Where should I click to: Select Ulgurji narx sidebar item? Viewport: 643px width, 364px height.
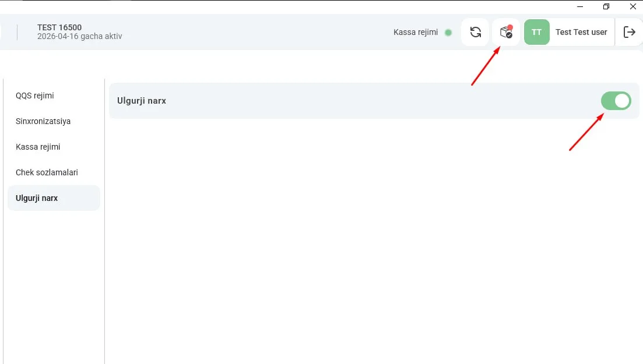(x=54, y=198)
